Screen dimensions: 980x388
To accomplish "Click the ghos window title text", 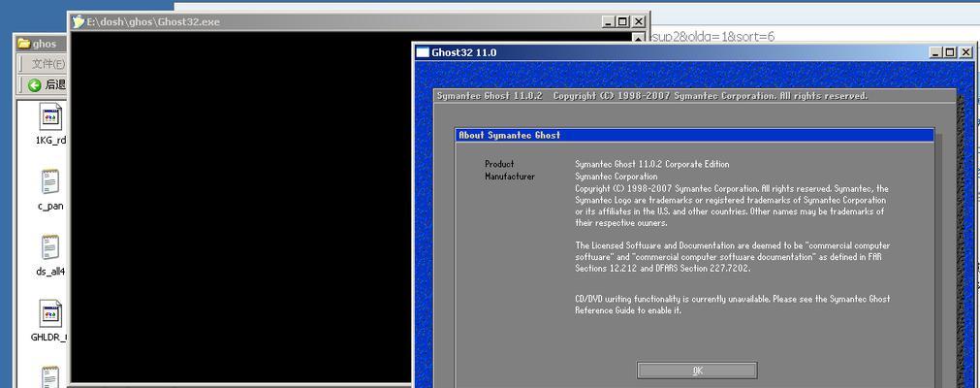I will (x=45, y=44).
